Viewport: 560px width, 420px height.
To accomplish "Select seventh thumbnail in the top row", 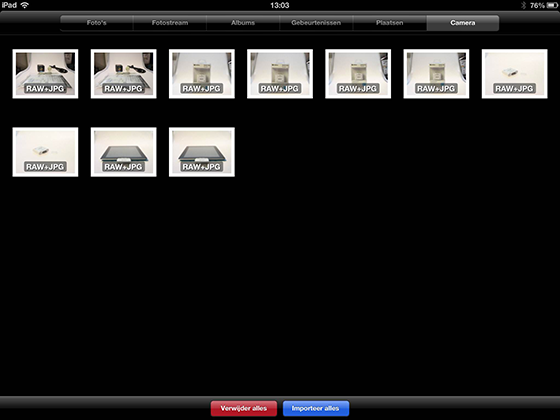I will (515, 74).
